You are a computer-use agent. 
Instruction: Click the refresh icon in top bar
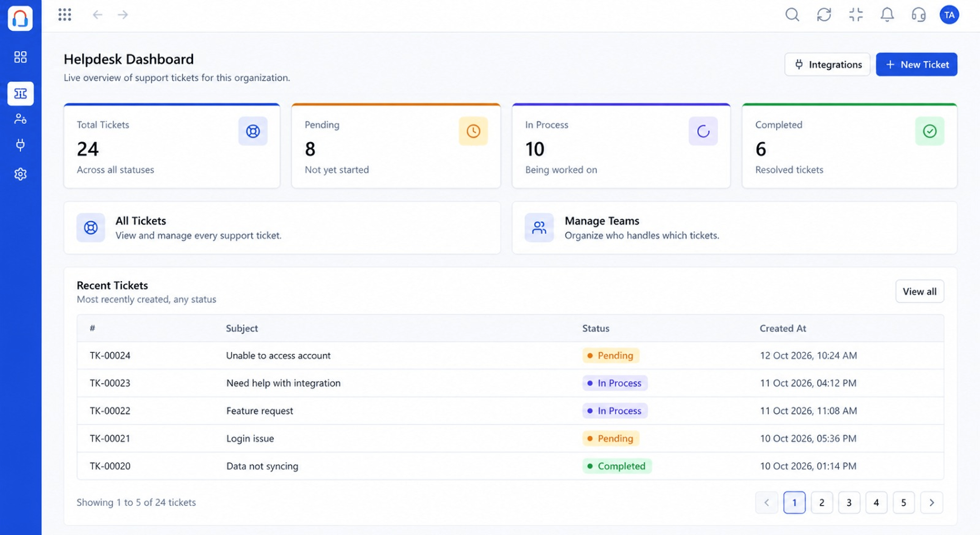(x=824, y=15)
